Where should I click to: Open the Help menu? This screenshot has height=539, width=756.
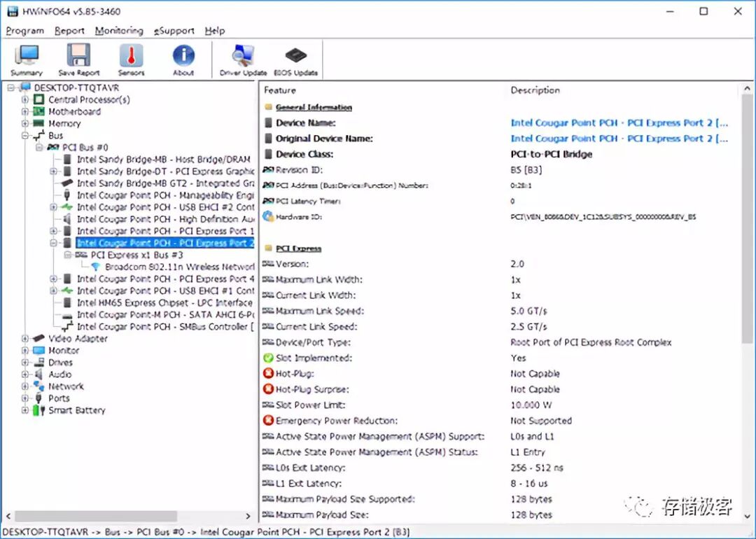pos(215,31)
